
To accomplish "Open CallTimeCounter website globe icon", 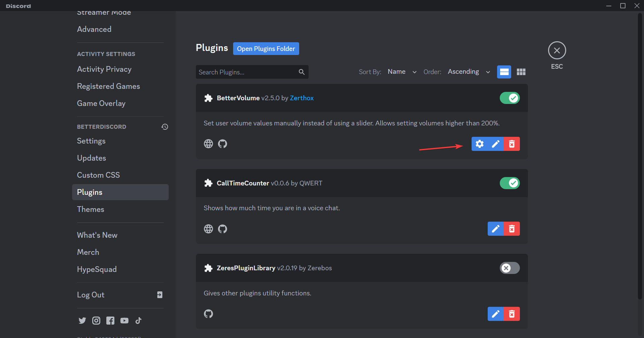I will tap(208, 229).
